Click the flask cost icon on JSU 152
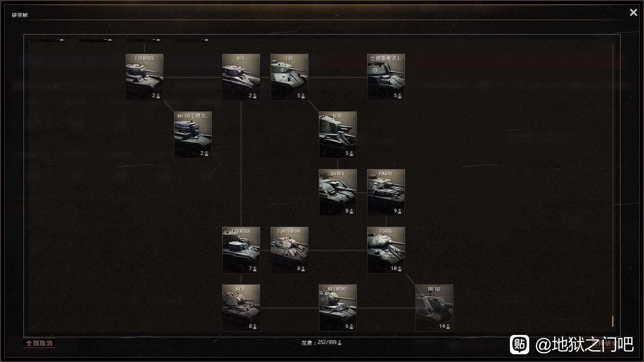644x362 pixels. [448, 326]
